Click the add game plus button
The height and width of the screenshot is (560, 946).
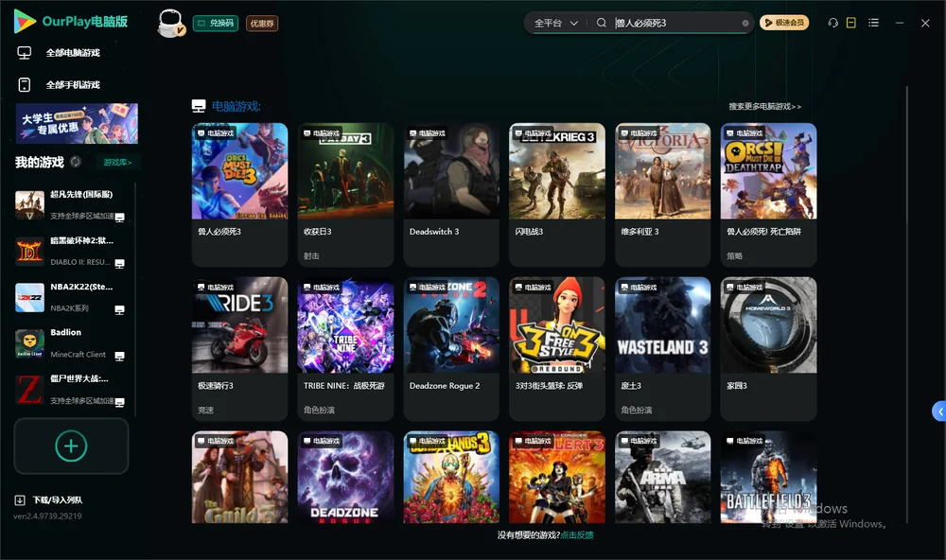click(x=71, y=446)
